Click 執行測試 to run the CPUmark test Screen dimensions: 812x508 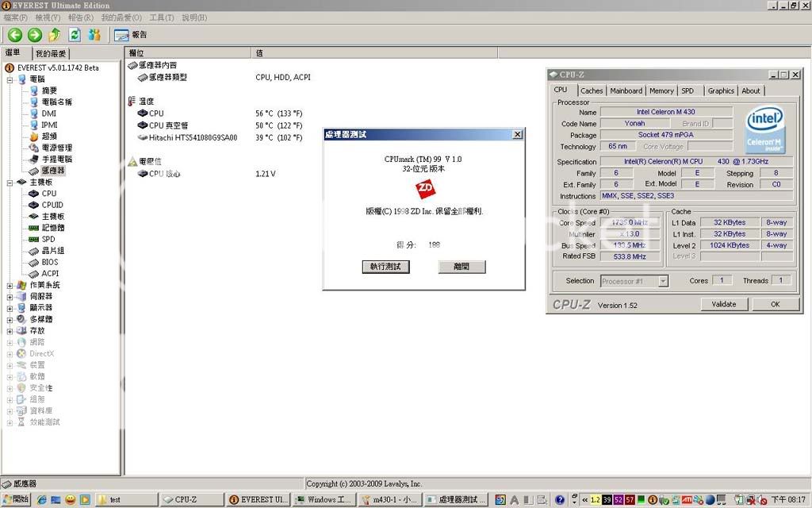point(385,267)
